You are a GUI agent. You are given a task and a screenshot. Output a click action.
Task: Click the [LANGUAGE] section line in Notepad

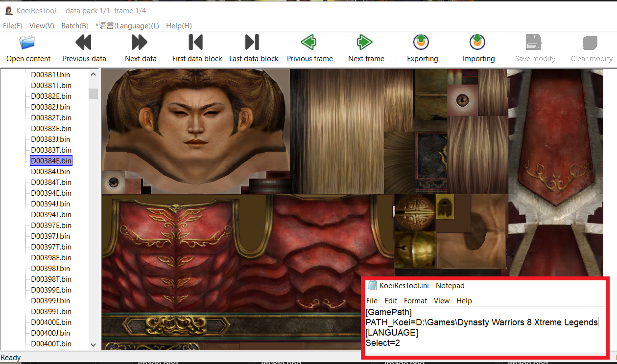[392, 333]
